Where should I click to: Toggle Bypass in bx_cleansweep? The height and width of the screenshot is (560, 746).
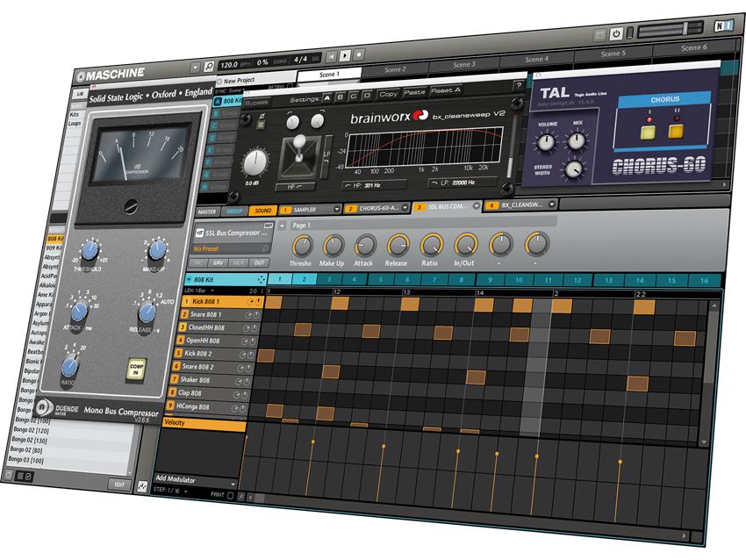(257, 103)
